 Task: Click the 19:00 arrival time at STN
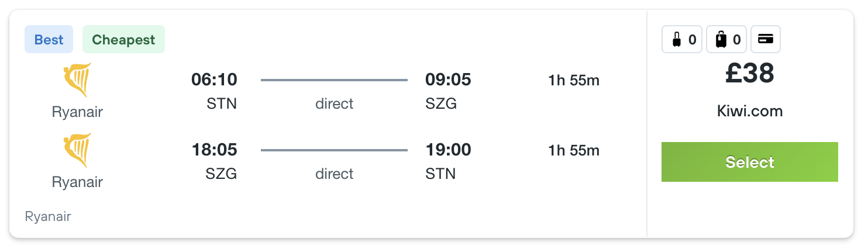(x=448, y=150)
